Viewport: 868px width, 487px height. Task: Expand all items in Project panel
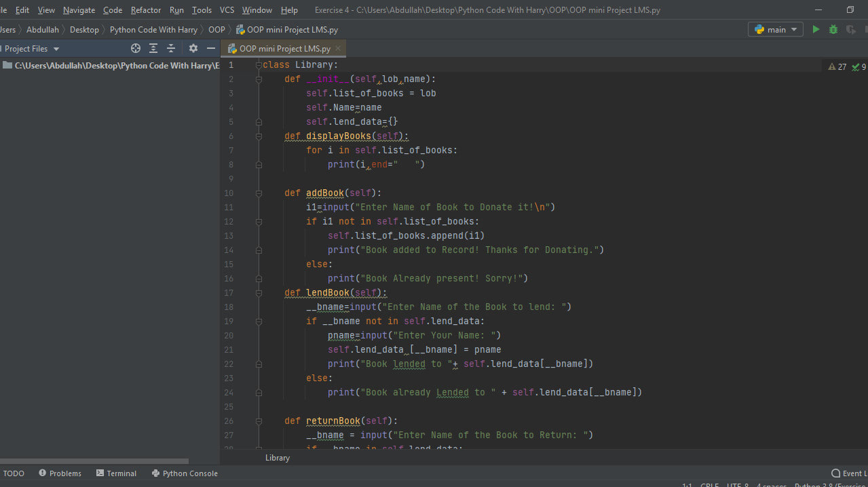click(x=153, y=48)
